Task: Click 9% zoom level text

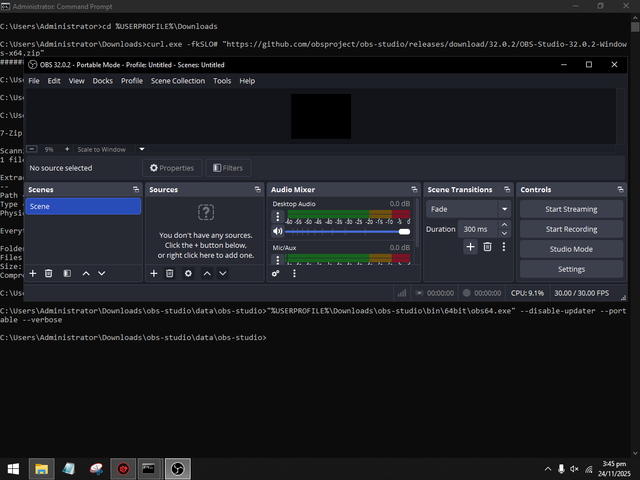Action: coord(49,149)
